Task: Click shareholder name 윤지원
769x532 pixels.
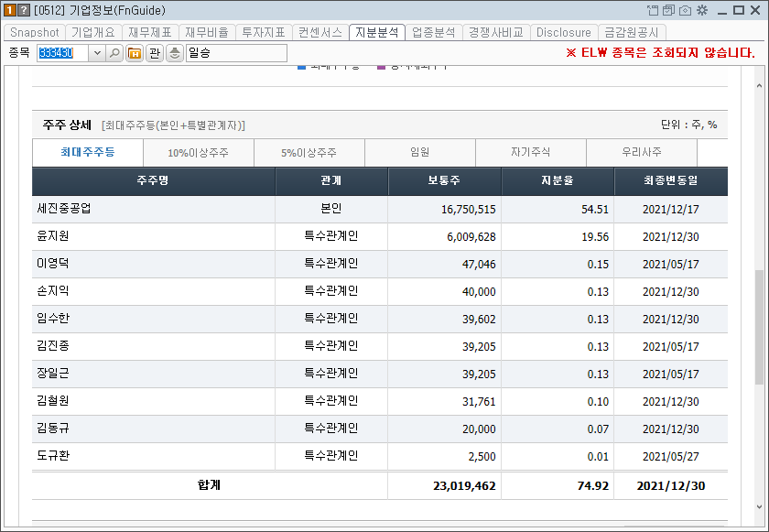Action: coord(53,236)
